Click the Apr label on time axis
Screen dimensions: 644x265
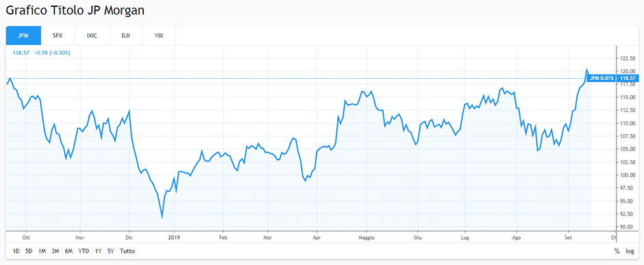(x=317, y=237)
